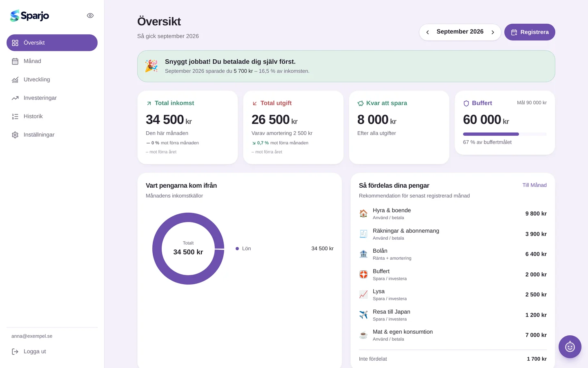This screenshot has height=368, width=588.
Task: Click the Sparjo logo
Action: tap(29, 16)
